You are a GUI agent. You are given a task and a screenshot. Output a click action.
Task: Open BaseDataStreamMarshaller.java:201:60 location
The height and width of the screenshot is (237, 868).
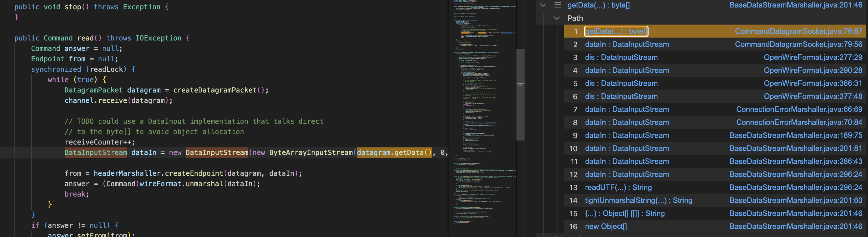tap(796, 201)
